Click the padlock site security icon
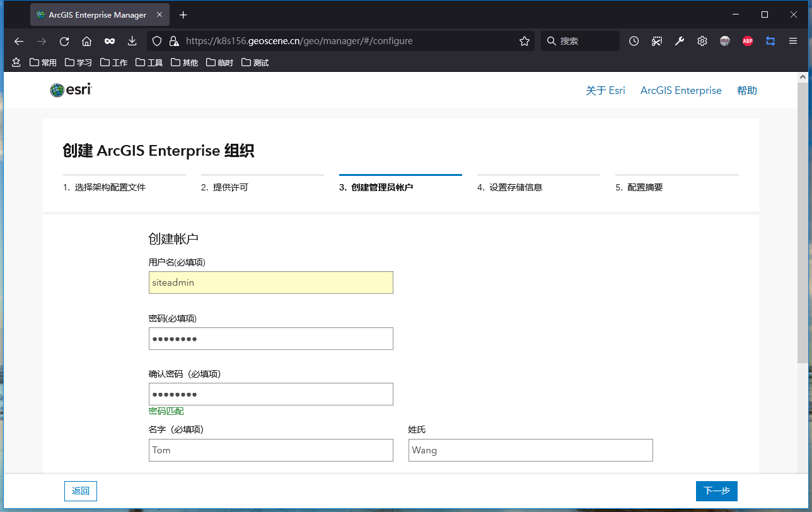This screenshot has width=812, height=512. point(174,41)
